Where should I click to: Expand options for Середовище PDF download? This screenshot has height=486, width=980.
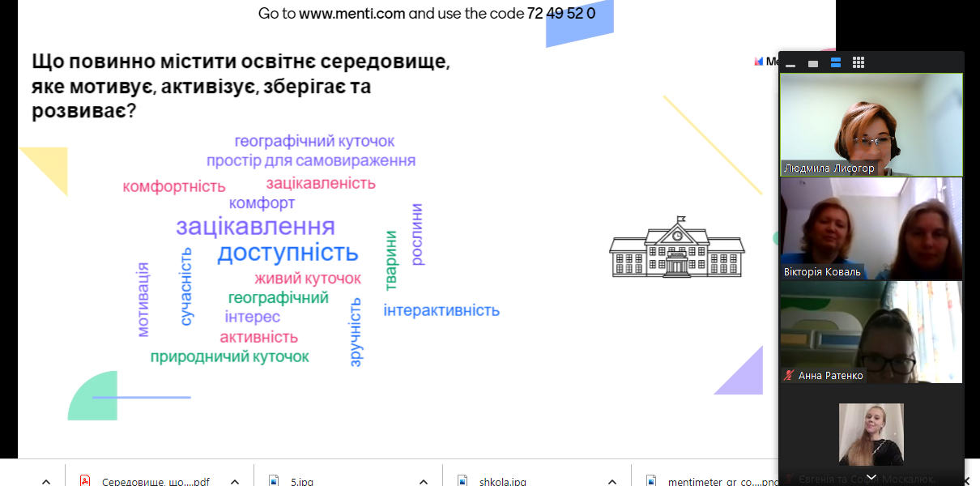[x=235, y=481]
